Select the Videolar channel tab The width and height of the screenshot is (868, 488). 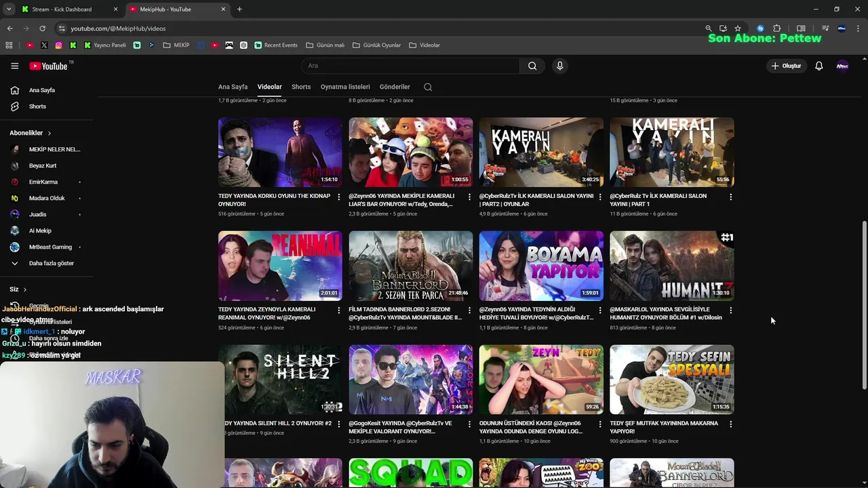[x=269, y=87]
